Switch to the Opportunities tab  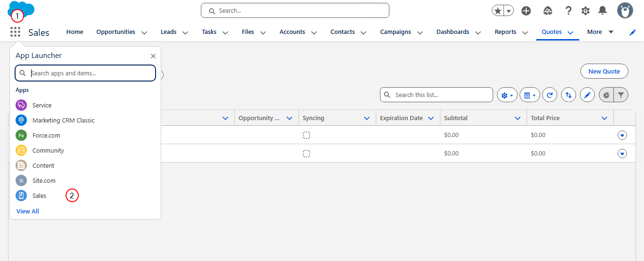(x=116, y=32)
